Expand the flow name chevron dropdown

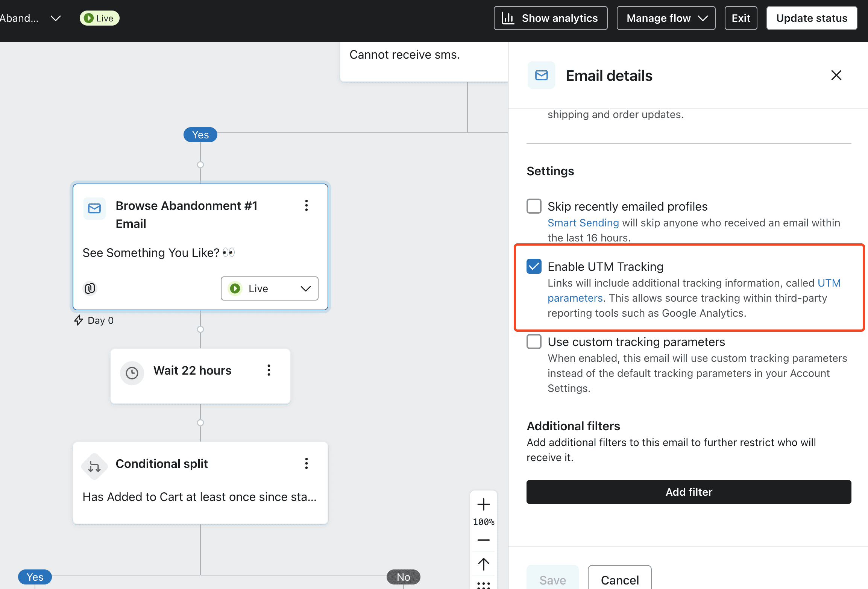56,18
